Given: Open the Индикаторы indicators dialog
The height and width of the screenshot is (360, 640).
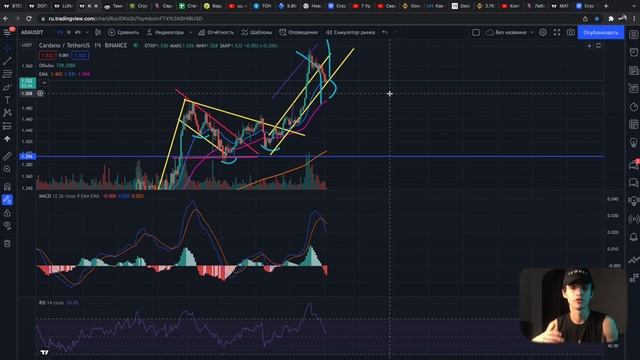Looking at the screenshot, I should pos(166,32).
